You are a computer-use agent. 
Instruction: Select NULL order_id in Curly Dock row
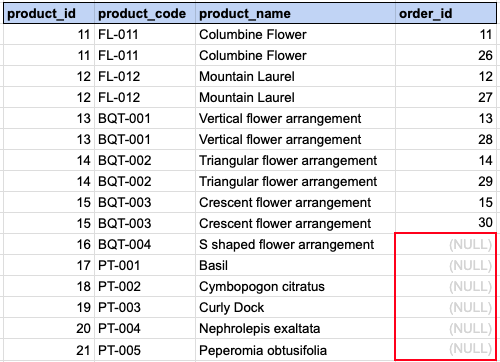[446, 307]
